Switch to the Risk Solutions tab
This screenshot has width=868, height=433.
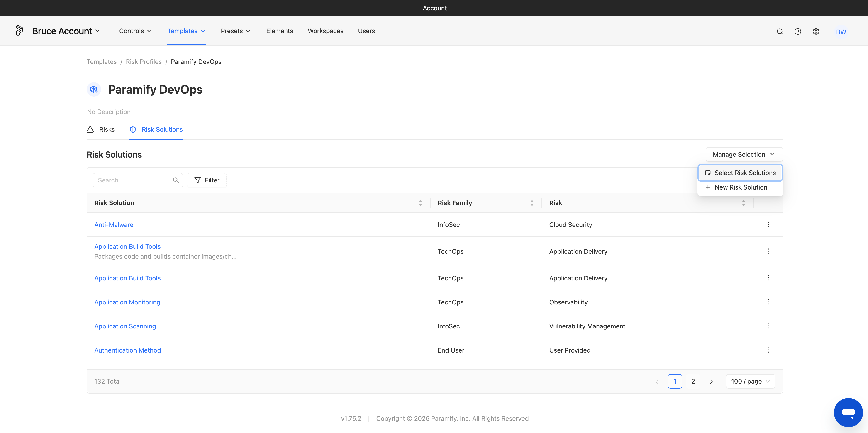click(x=156, y=130)
